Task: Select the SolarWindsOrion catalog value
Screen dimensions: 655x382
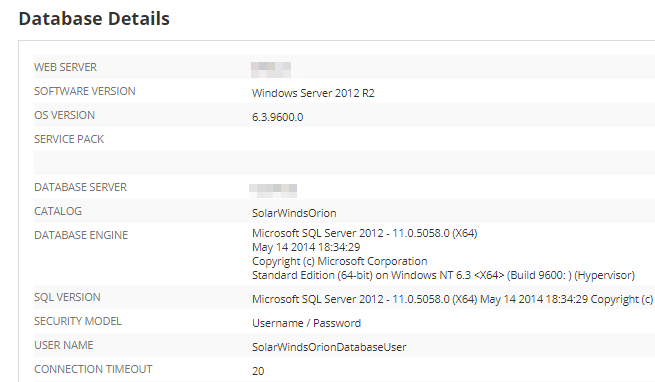Action: click(294, 213)
